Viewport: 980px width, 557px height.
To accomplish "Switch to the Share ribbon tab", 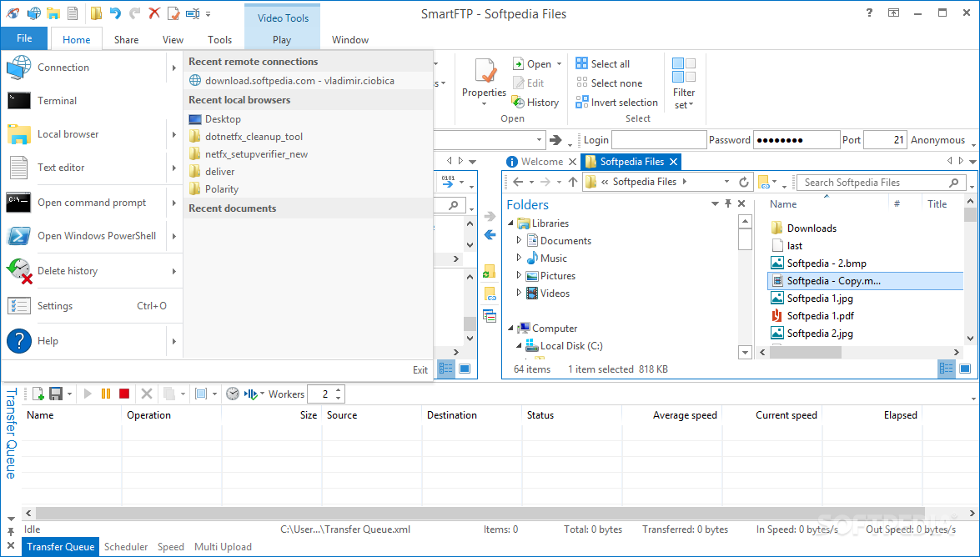I will tap(126, 39).
